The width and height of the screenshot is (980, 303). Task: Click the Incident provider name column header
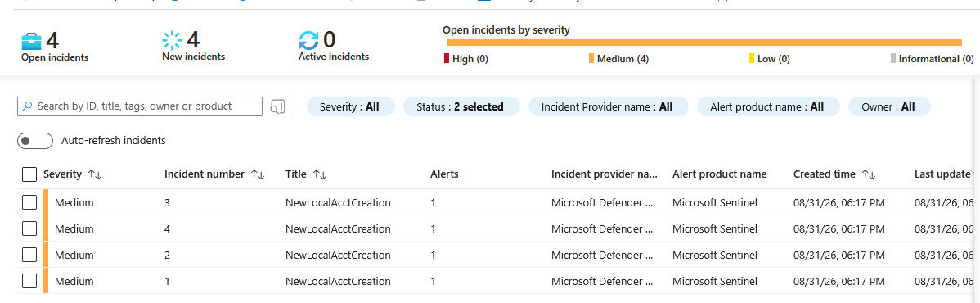605,174
